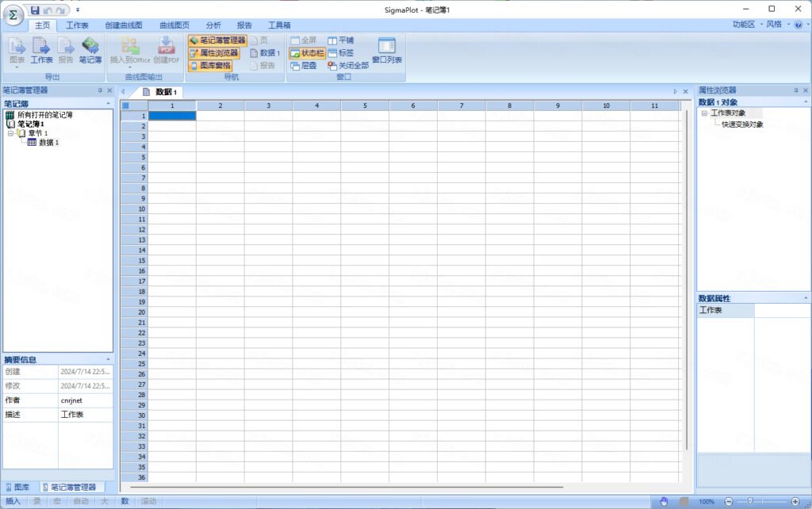The width and height of the screenshot is (812, 509).
Task: Click the Close All windows icon
Action: pyautogui.click(x=348, y=66)
